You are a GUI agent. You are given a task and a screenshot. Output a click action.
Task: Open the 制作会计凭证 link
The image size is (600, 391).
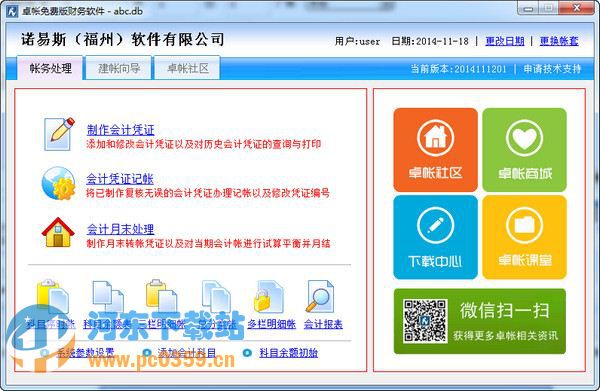(x=121, y=130)
